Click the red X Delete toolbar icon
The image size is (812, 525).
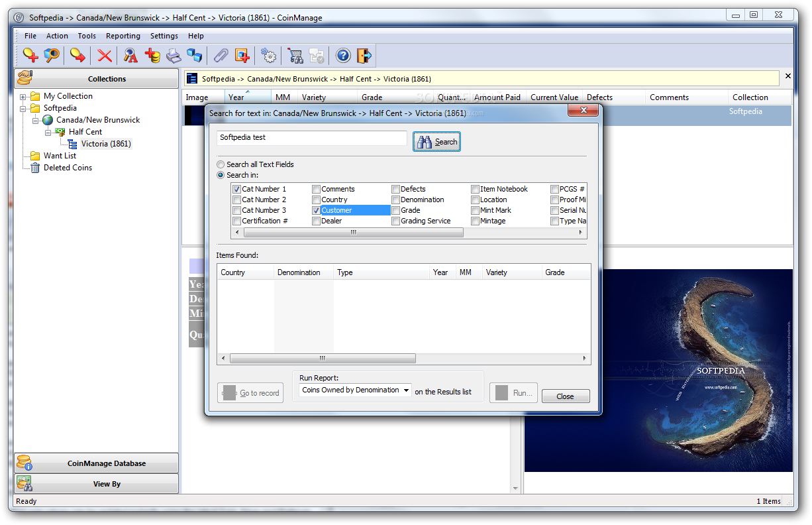point(105,56)
